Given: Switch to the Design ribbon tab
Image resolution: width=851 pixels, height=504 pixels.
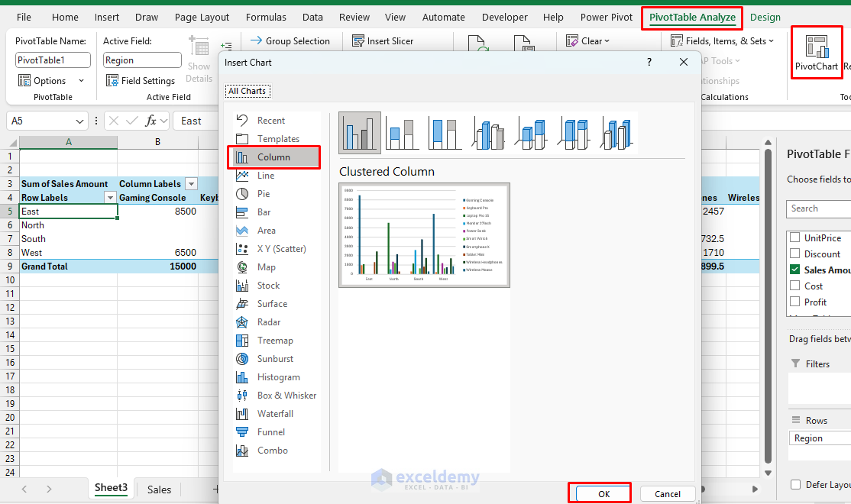Looking at the screenshot, I should [765, 17].
